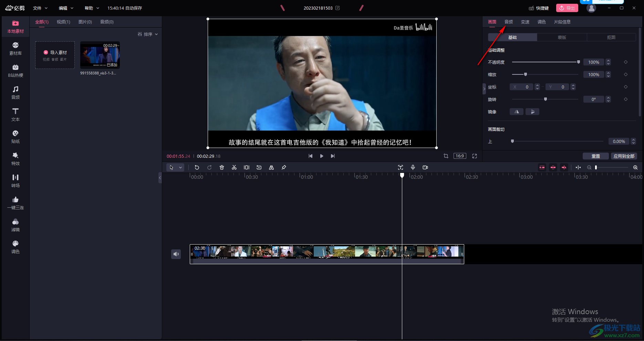Toggle the second pink linkage button
This screenshot has width=644, height=341.
click(x=553, y=167)
